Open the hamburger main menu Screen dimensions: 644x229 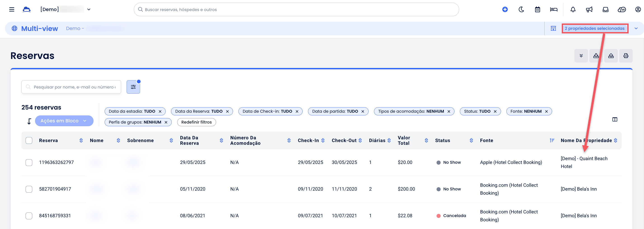(12, 9)
